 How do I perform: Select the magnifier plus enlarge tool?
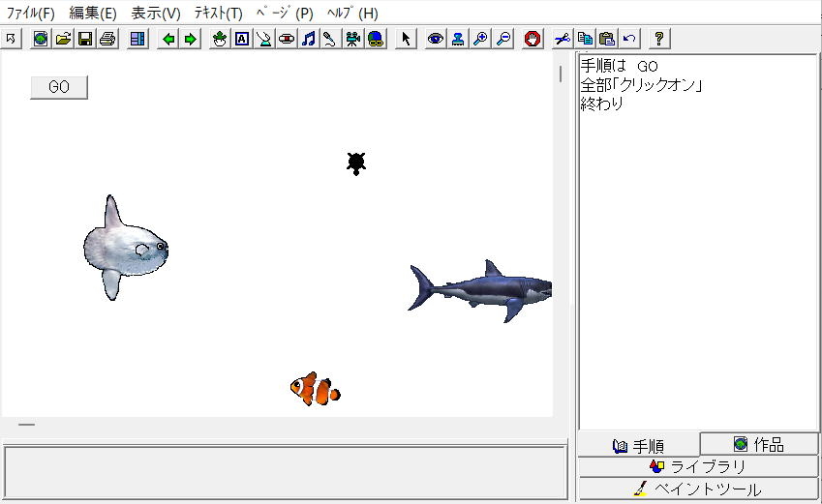480,39
